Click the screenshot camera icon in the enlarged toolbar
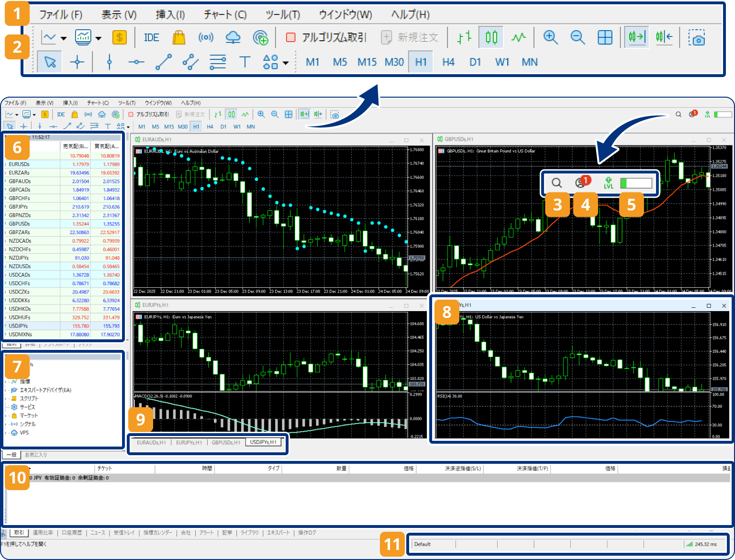Screen dimensions: 735x560 [x=697, y=37]
